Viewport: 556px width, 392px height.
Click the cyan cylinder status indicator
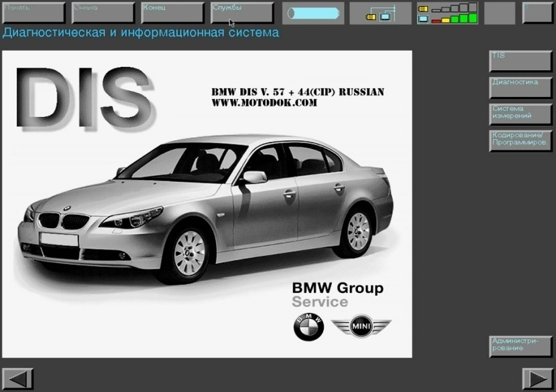point(313,13)
